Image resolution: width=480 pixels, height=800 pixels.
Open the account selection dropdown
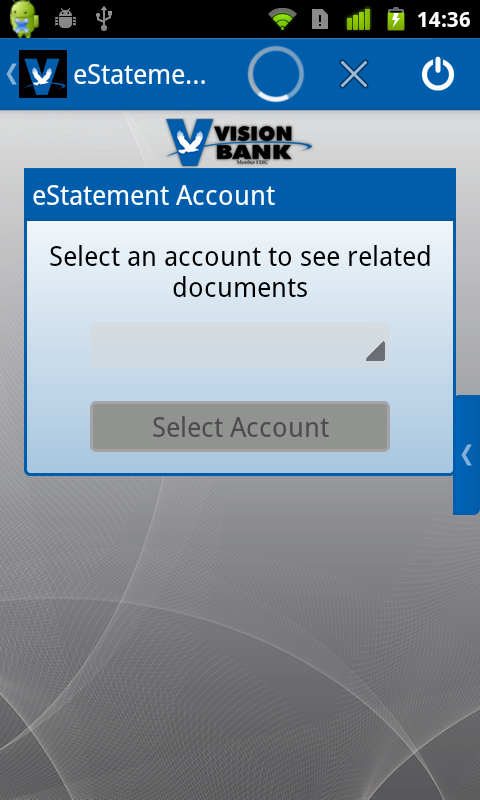coord(240,345)
